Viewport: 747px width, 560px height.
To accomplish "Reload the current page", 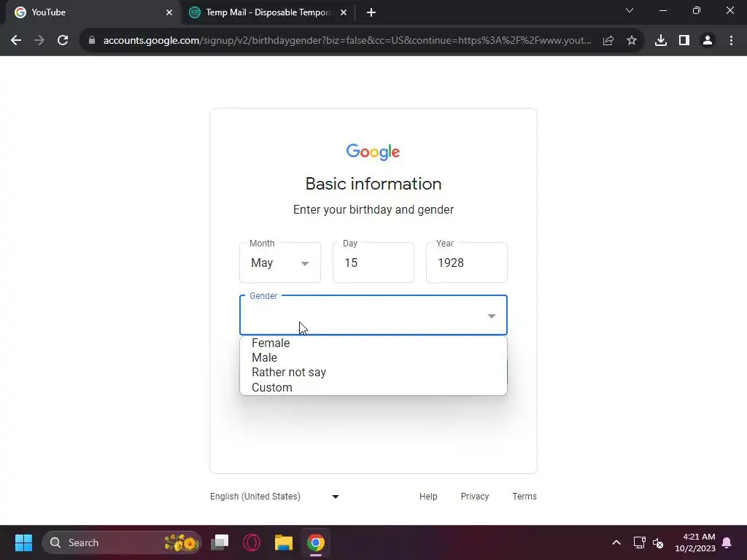I will (x=63, y=41).
